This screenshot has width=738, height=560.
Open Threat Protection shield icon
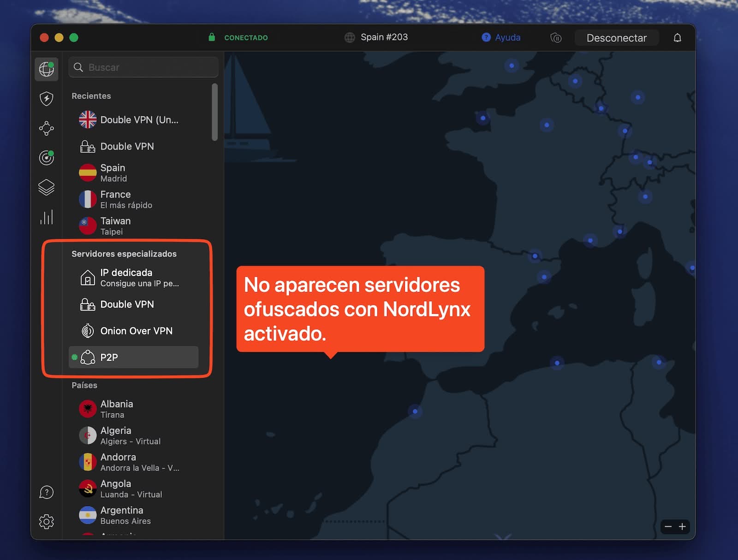pyautogui.click(x=47, y=99)
